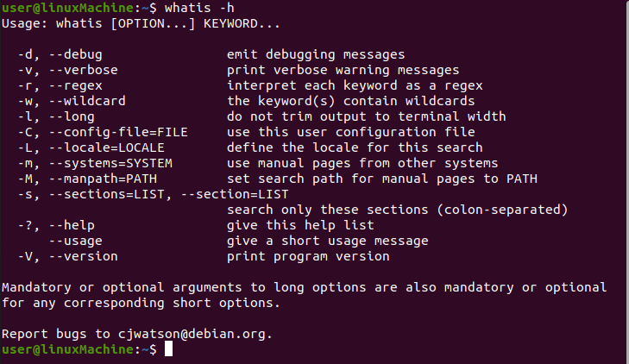629x364 pixels.
Task: Select the --manpath=PATH option text
Action: point(103,179)
